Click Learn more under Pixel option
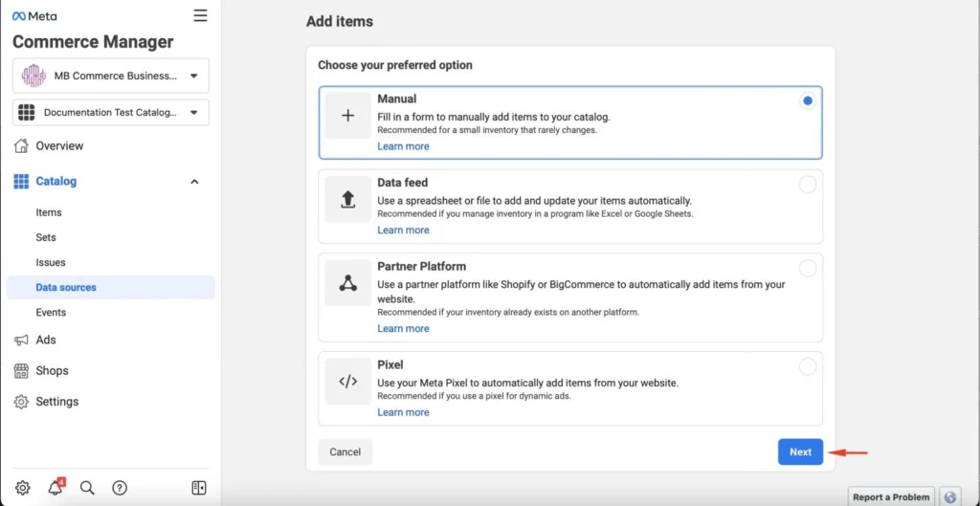 (403, 412)
